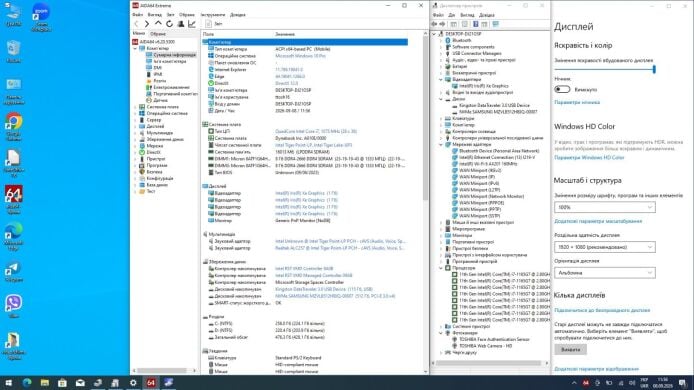
Task: Expand the Системна плата node in AIDA64
Action: (135, 107)
